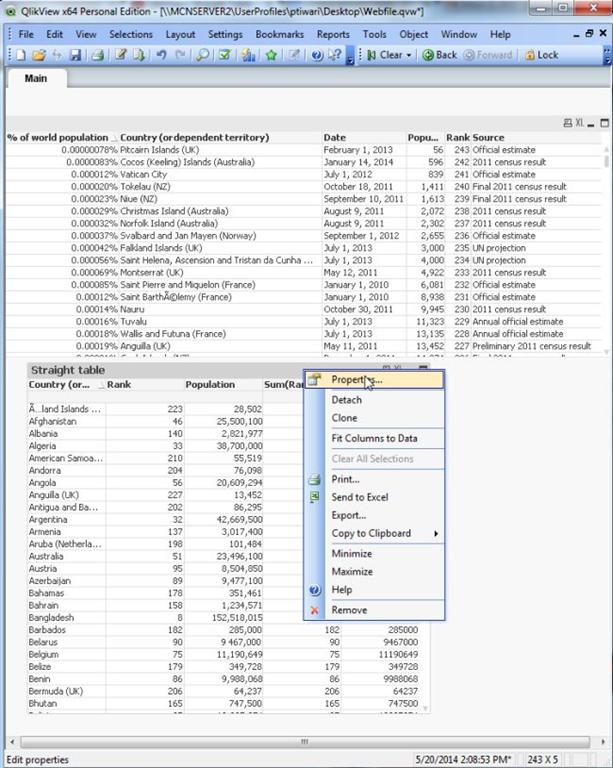Click the Current Selections checkmark icon

pos(225,55)
